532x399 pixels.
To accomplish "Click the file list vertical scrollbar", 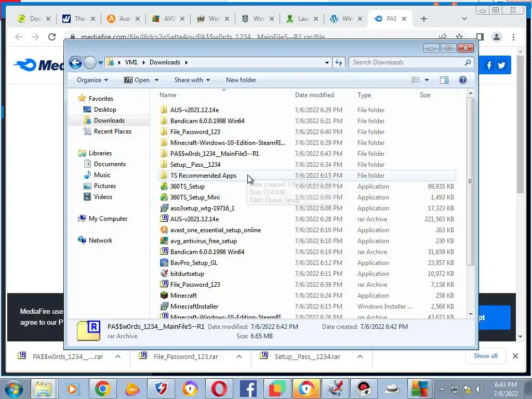I will (470, 181).
